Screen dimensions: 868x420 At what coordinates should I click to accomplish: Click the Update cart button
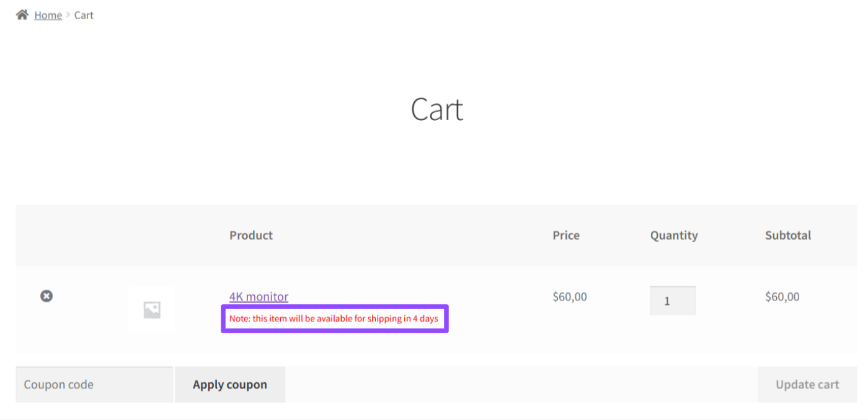pos(807,384)
